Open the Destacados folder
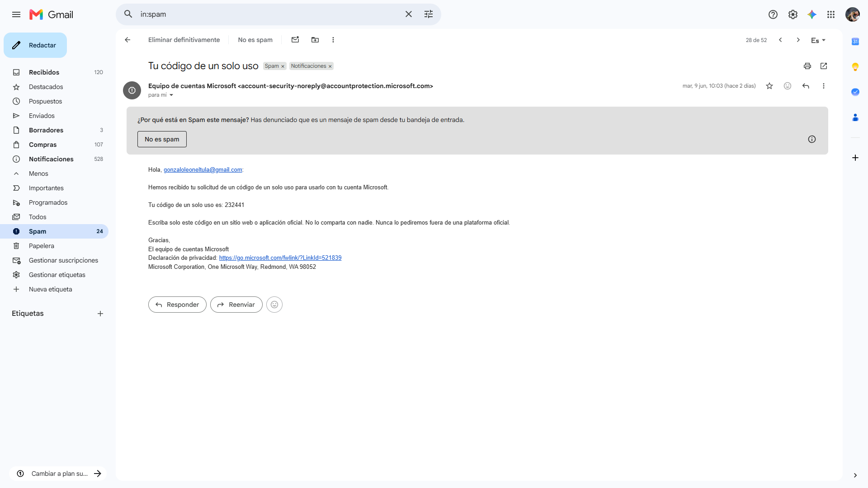 (x=54, y=87)
